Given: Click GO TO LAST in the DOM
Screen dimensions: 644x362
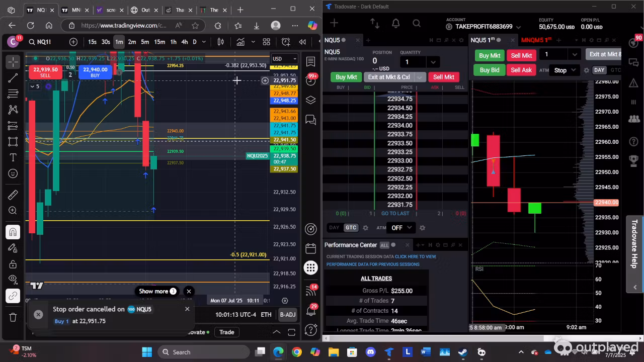Looking at the screenshot, I should coord(395,214).
